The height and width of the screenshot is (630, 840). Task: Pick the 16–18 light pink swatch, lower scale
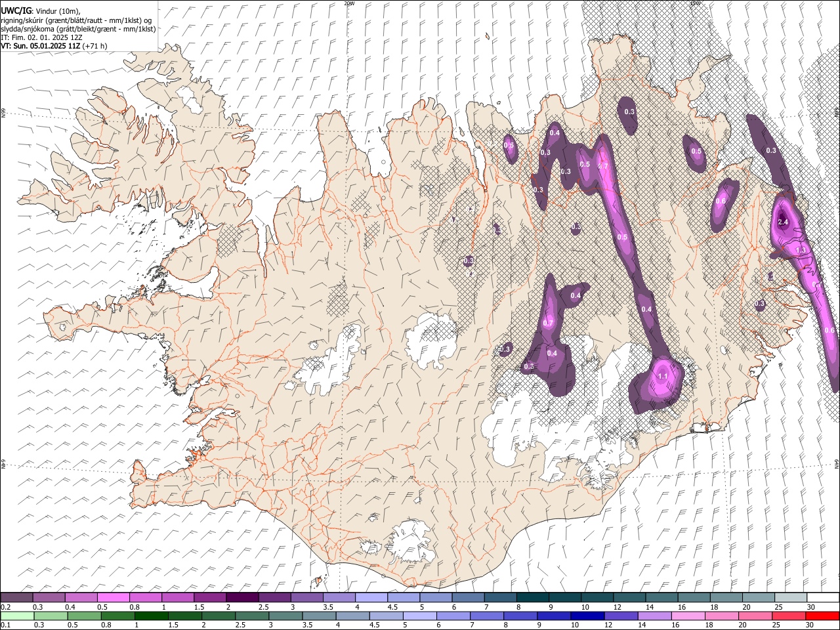[x=688, y=616]
